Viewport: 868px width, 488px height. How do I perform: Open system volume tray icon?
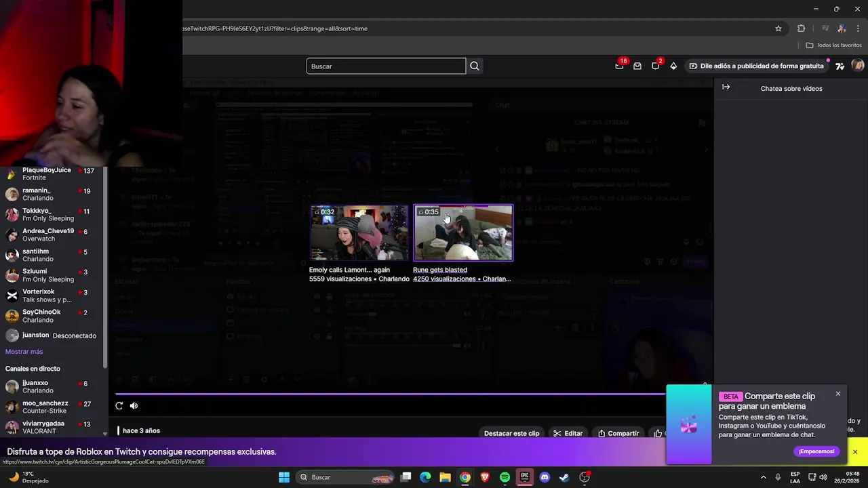tap(823, 477)
